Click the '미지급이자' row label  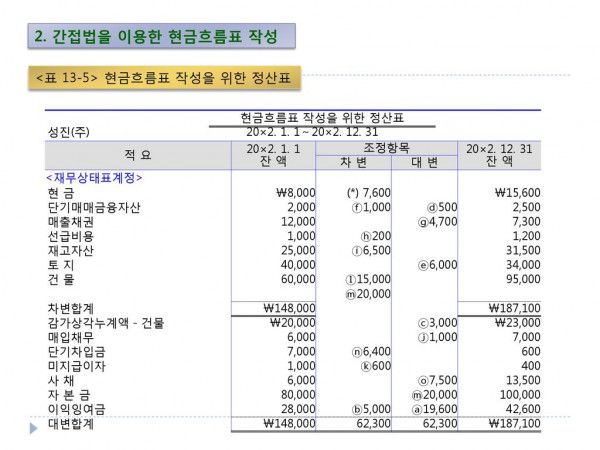(77, 366)
